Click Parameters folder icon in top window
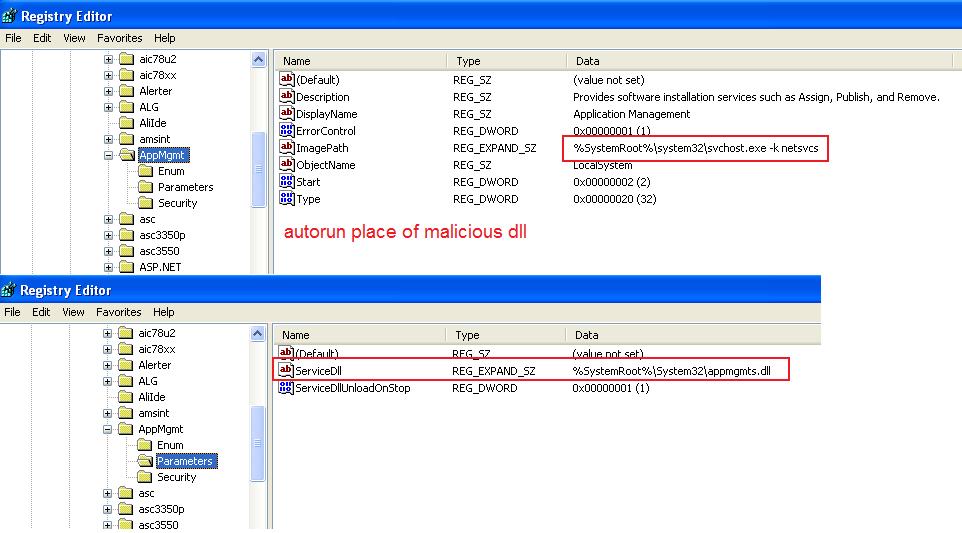This screenshot has width=962, height=533. click(x=145, y=187)
